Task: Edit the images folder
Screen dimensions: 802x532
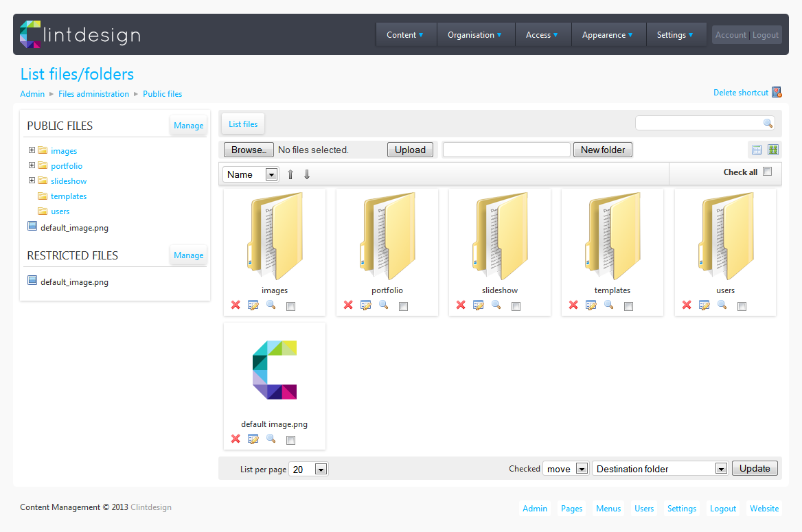Action: click(x=253, y=305)
